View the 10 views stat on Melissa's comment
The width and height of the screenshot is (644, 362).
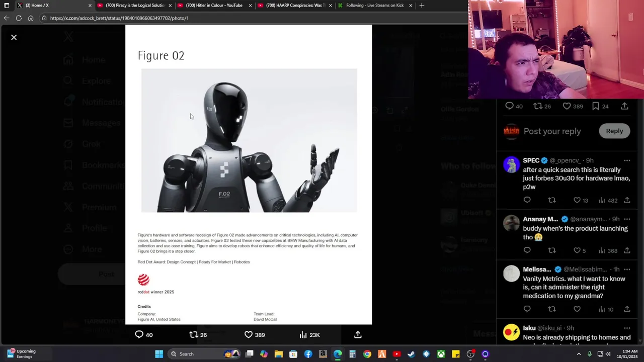pyautogui.click(x=606, y=309)
